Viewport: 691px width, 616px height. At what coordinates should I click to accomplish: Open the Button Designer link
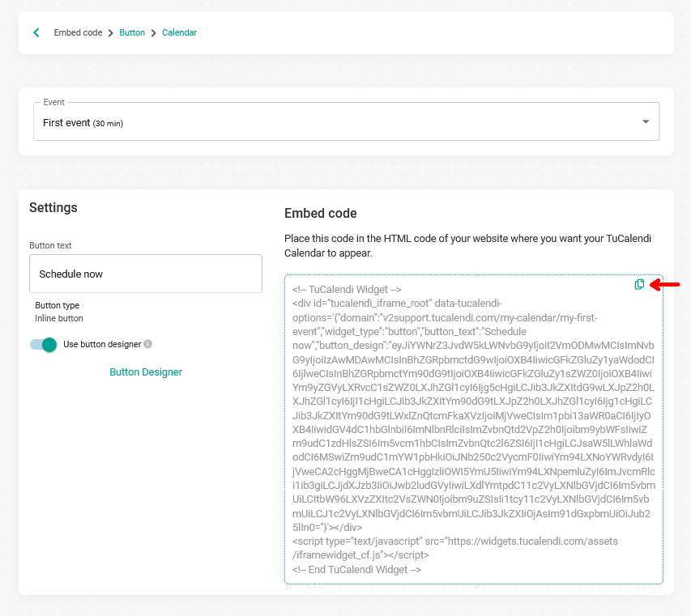146,372
